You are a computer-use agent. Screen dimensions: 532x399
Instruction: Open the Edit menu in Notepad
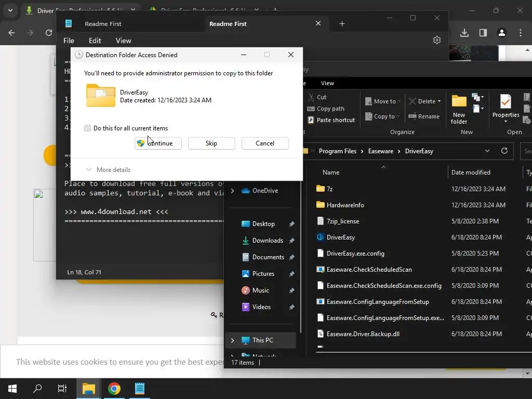coord(95,41)
